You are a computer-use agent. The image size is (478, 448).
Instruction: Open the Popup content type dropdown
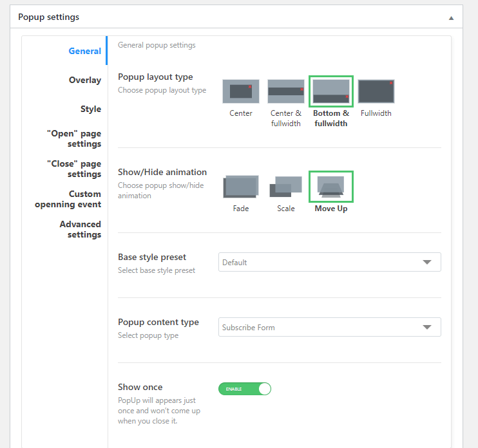click(x=330, y=327)
